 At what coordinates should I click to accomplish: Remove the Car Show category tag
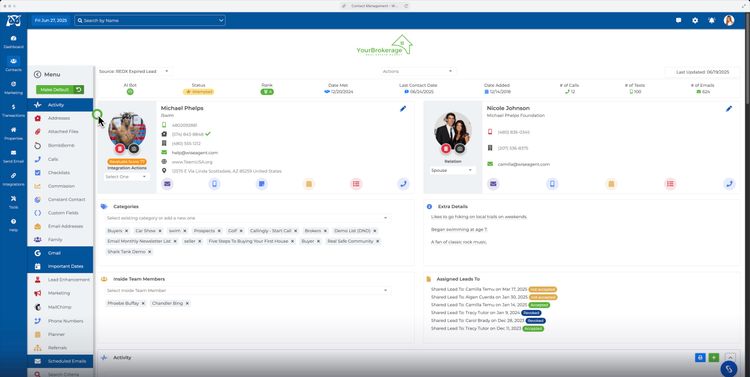click(x=160, y=231)
